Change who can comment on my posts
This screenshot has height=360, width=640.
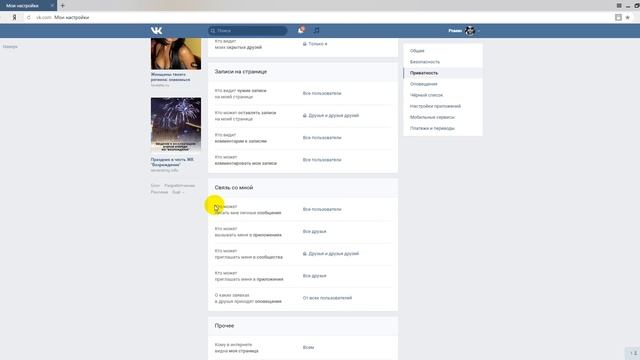pyautogui.click(x=322, y=160)
